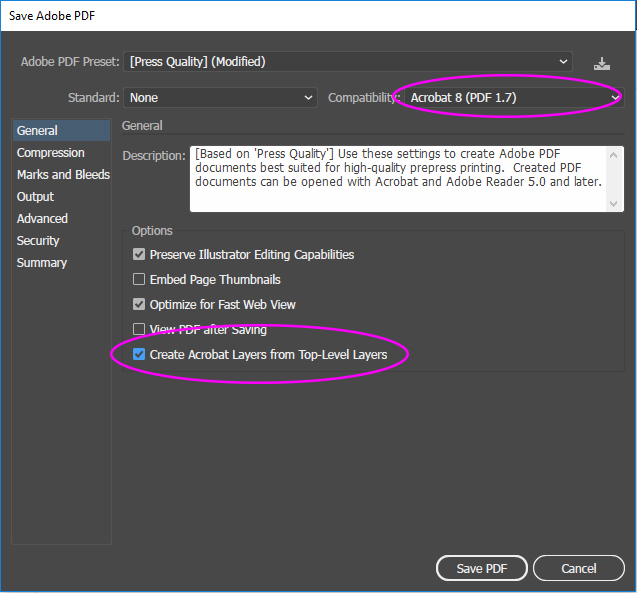The image size is (637, 593).
Task: Go to the Output section
Action: pos(35,197)
